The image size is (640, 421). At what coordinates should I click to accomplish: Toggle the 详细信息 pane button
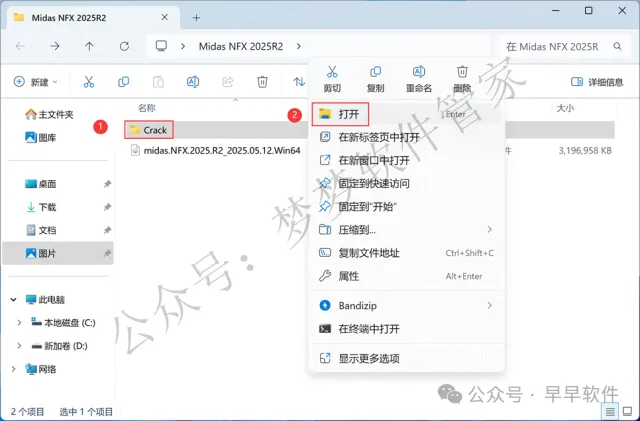pyautogui.click(x=597, y=82)
